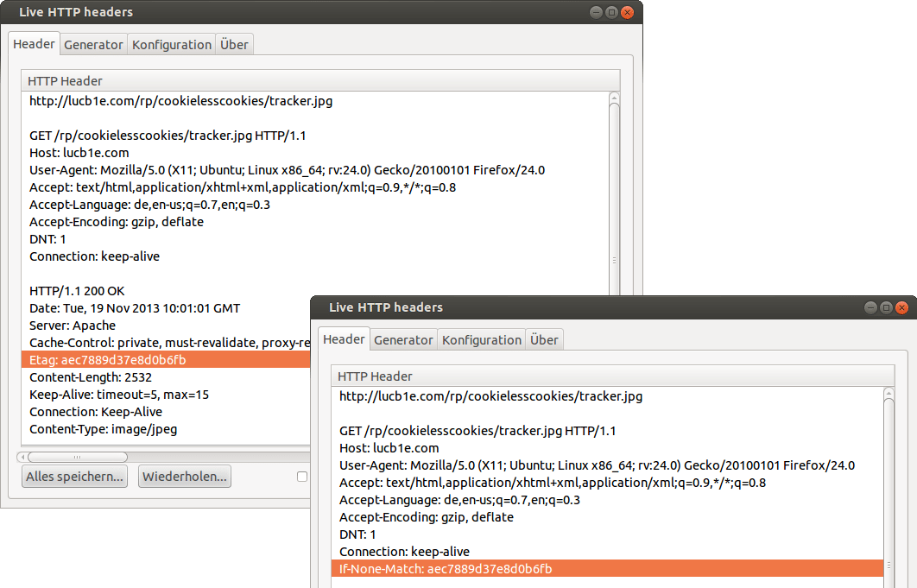Click horizontal scrollbar thumb in back window
The width and height of the screenshot is (917, 588).
(x=77, y=457)
